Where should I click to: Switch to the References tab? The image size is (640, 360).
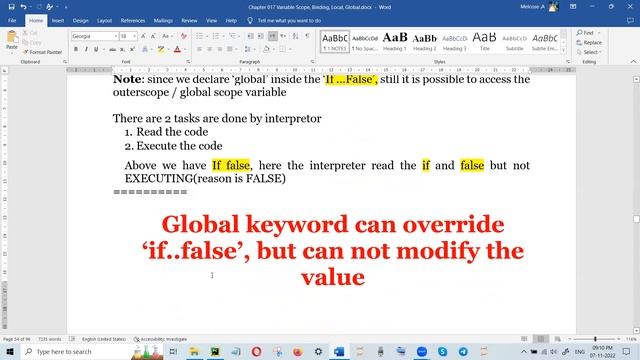pyautogui.click(x=133, y=20)
